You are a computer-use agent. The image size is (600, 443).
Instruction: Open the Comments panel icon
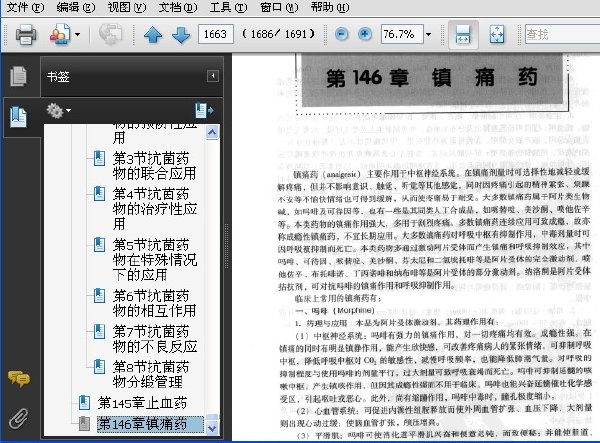click(x=17, y=378)
